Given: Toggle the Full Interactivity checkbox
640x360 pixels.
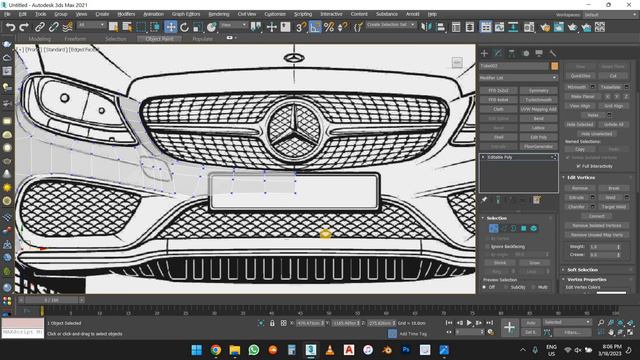Looking at the screenshot, I should 578,166.
